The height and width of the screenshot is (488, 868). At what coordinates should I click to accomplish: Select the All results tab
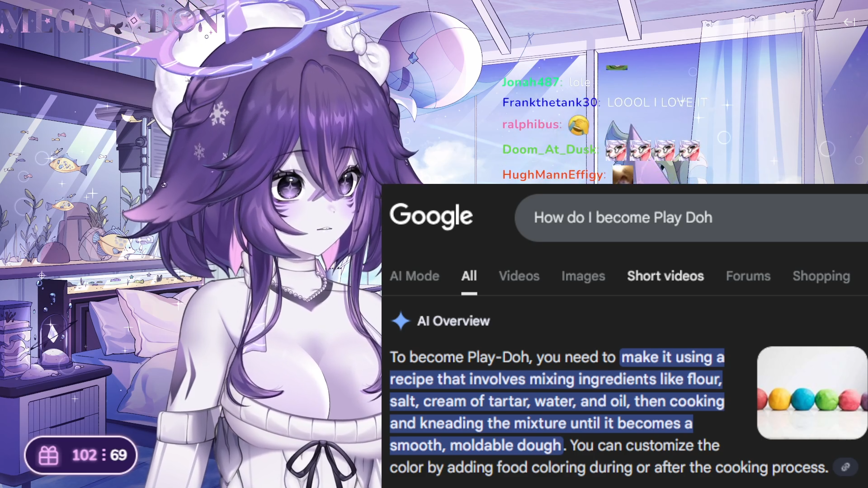click(x=469, y=276)
